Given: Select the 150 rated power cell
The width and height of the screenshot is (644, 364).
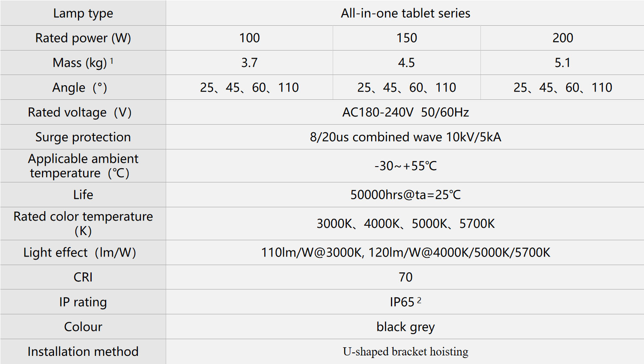Looking at the screenshot, I should tap(406, 38).
